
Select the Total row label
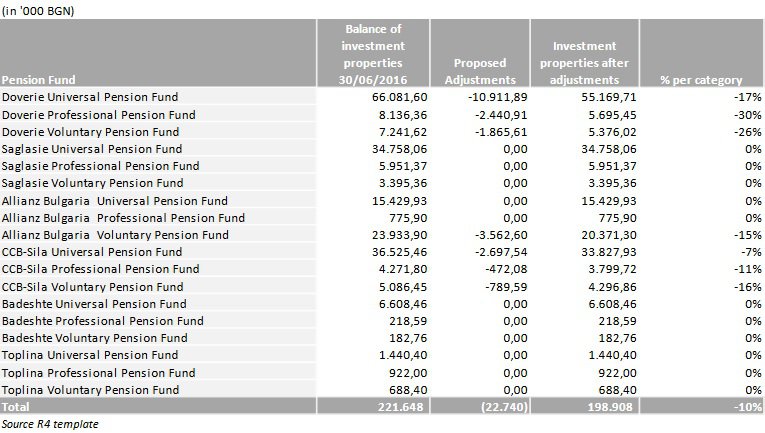tap(16, 407)
